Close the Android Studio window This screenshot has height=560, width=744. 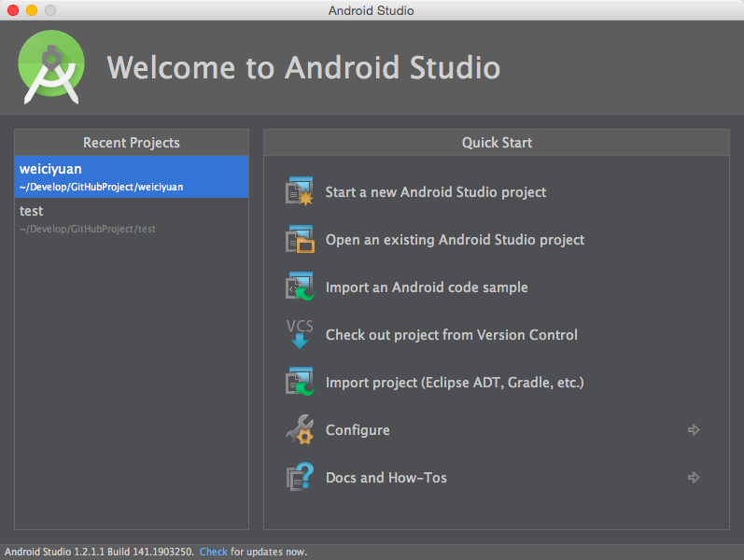(x=13, y=10)
